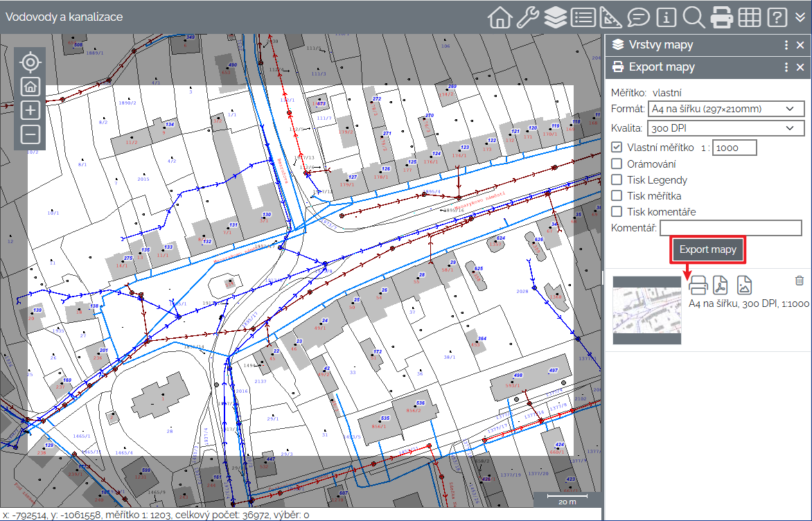Open the measurement ruler triangle tool

point(610,17)
